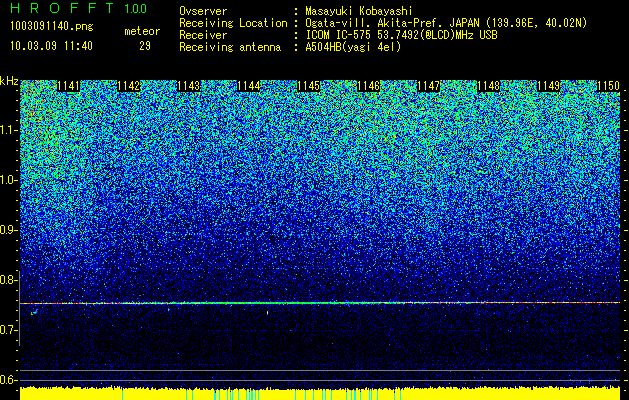Click the 1144 time marker
The image size is (629, 400).
pos(248,86)
